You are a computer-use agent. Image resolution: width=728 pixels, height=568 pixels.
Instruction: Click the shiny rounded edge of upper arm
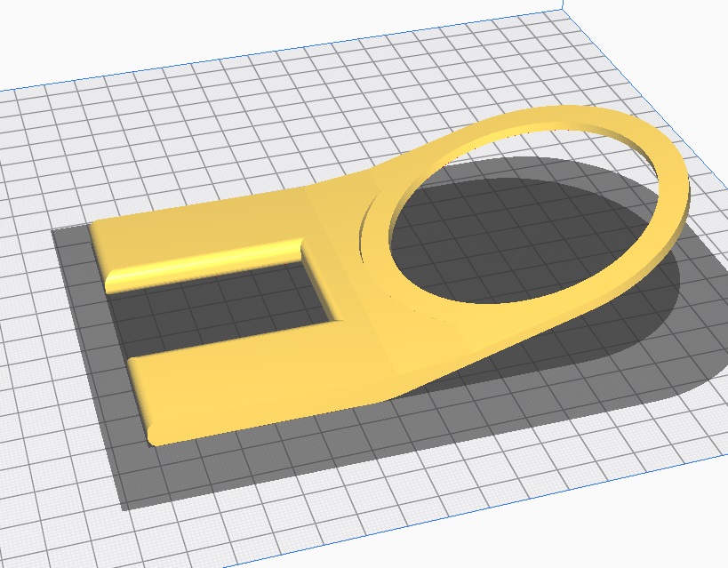coord(204,263)
